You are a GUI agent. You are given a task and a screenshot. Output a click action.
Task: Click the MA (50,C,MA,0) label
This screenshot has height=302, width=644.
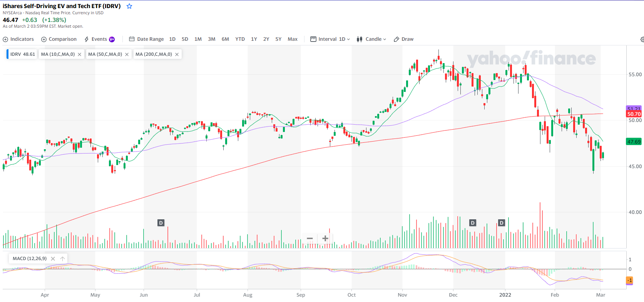pyautogui.click(x=105, y=54)
